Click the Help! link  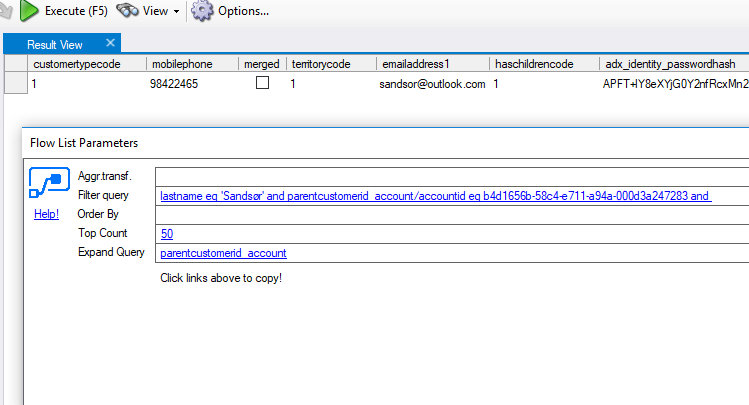pyautogui.click(x=46, y=214)
